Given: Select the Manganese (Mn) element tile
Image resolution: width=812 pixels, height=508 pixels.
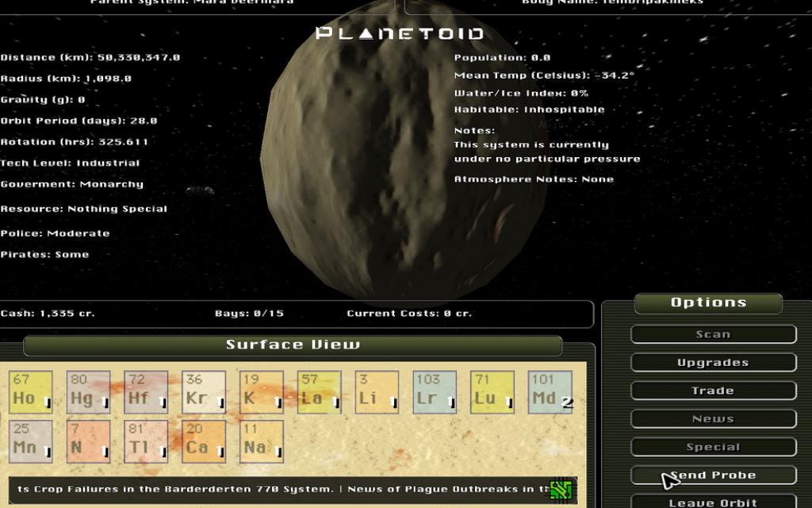Looking at the screenshot, I should click(31, 441).
